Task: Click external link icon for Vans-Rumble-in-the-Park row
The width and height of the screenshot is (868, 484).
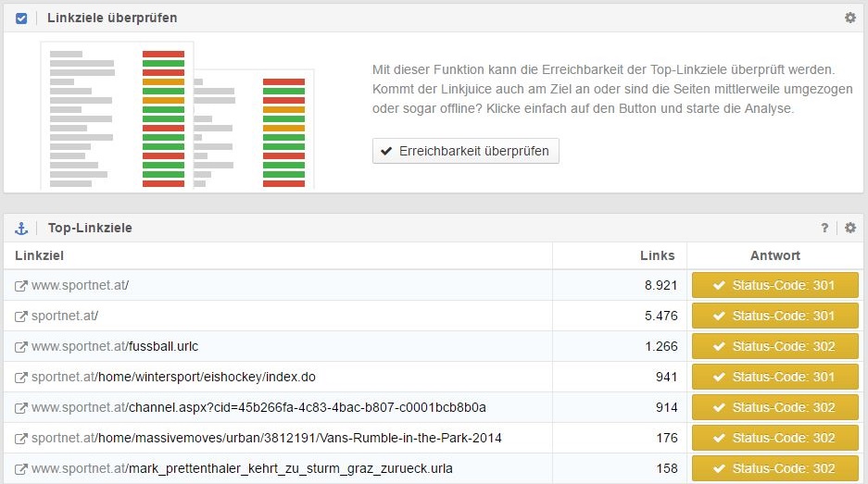Action: pos(21,439)
